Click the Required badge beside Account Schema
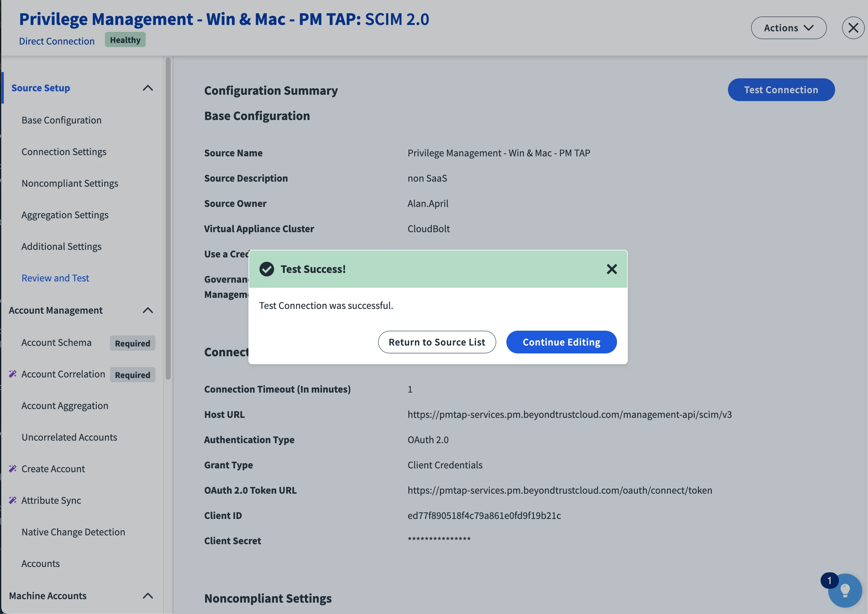Screen dimensions: 868x614 [132, 343]
